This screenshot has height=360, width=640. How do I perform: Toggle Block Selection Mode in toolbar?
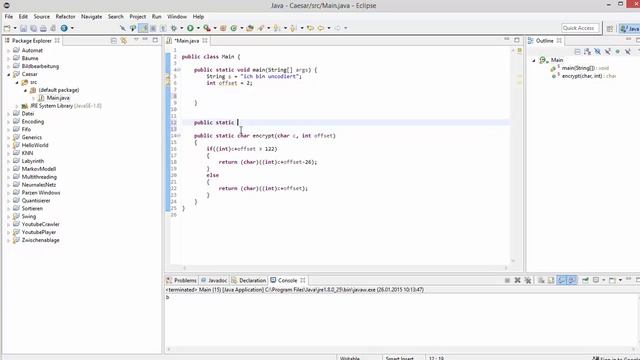click(x=153, y=28)
